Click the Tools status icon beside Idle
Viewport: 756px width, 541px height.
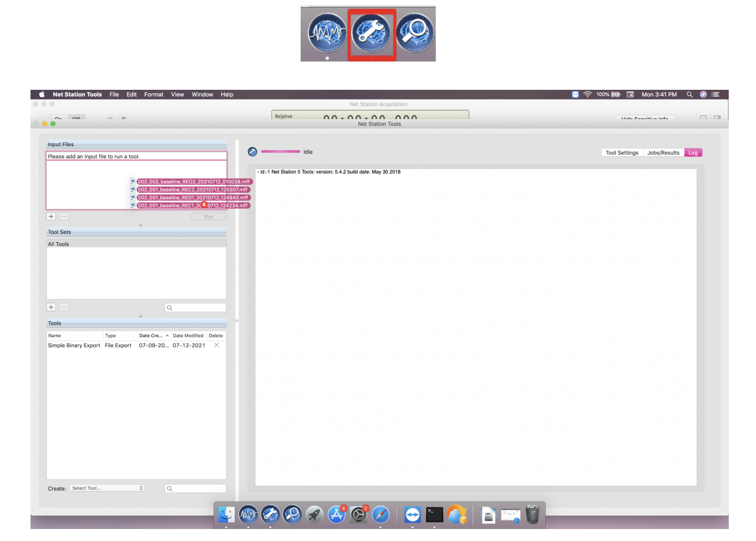pos(252,152)
